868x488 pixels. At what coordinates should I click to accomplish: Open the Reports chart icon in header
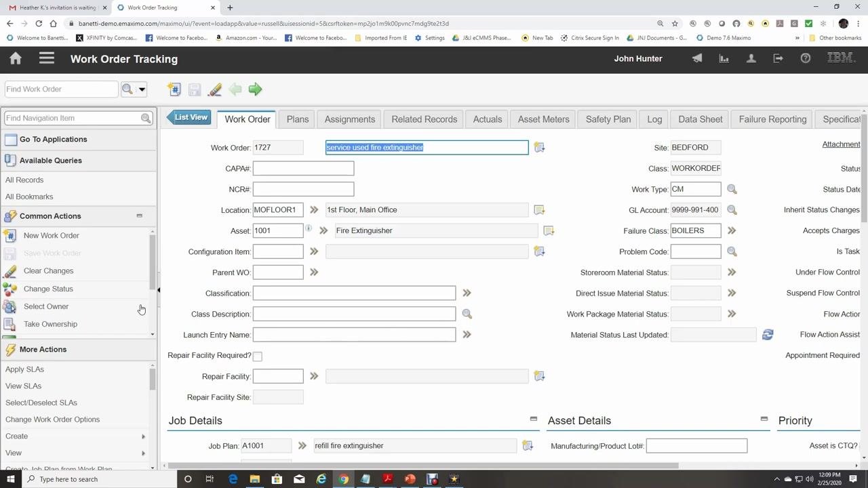(724, 58)
